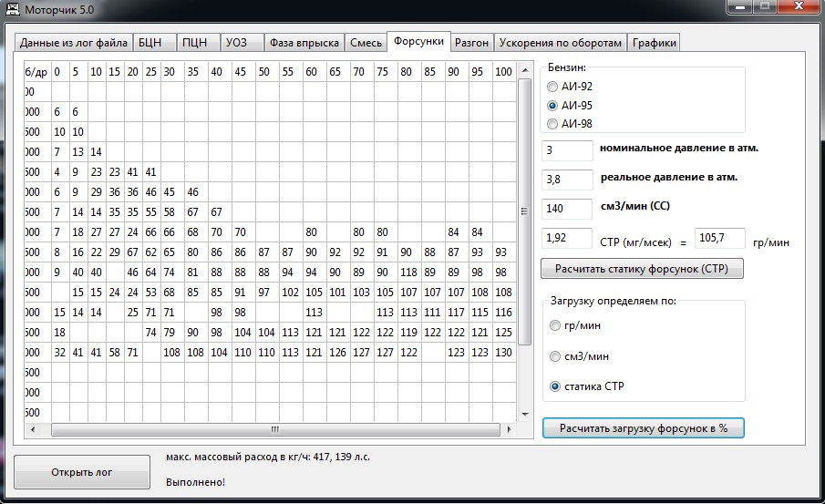Switch to the БЦН tab

154,43
